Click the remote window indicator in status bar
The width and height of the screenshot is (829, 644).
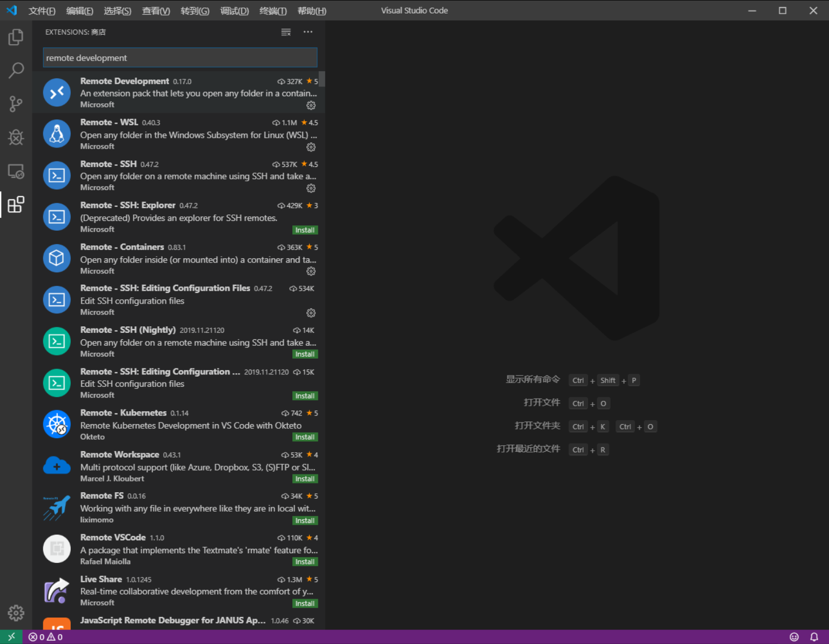pyautogui.click(x=11, y=637)
